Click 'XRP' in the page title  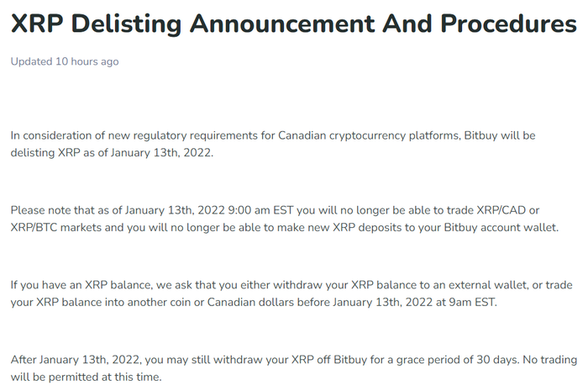[x=37, y=24]
